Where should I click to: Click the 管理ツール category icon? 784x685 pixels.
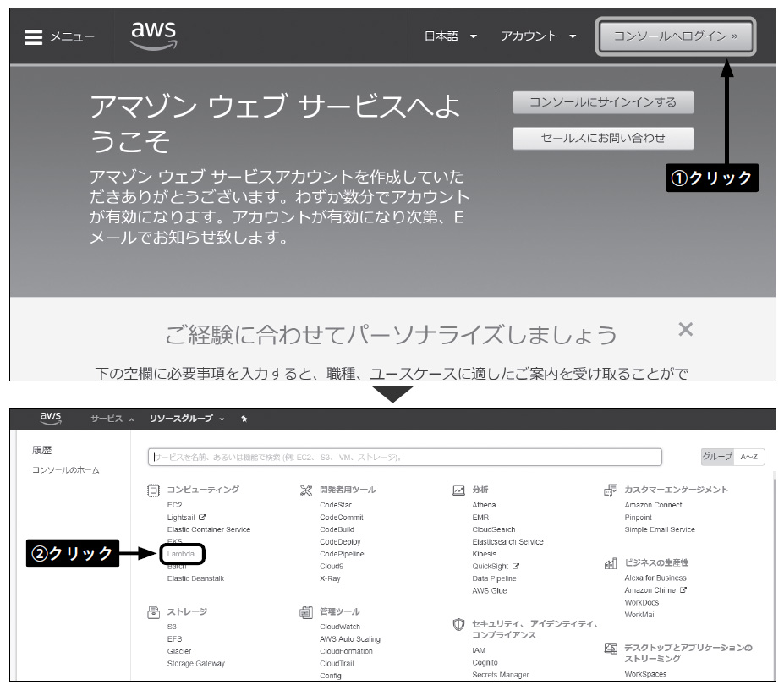coord(306,612)
